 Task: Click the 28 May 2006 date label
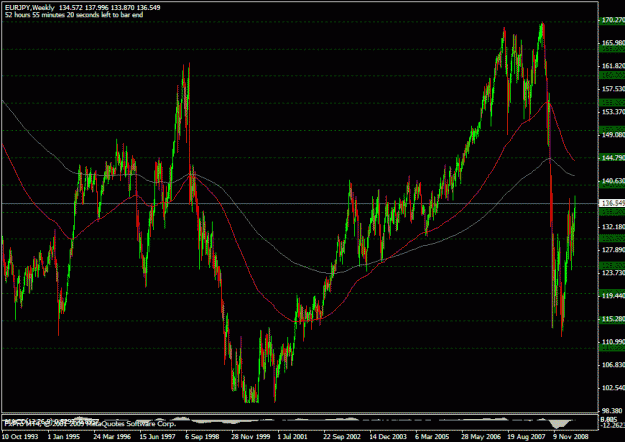(481, 436)
